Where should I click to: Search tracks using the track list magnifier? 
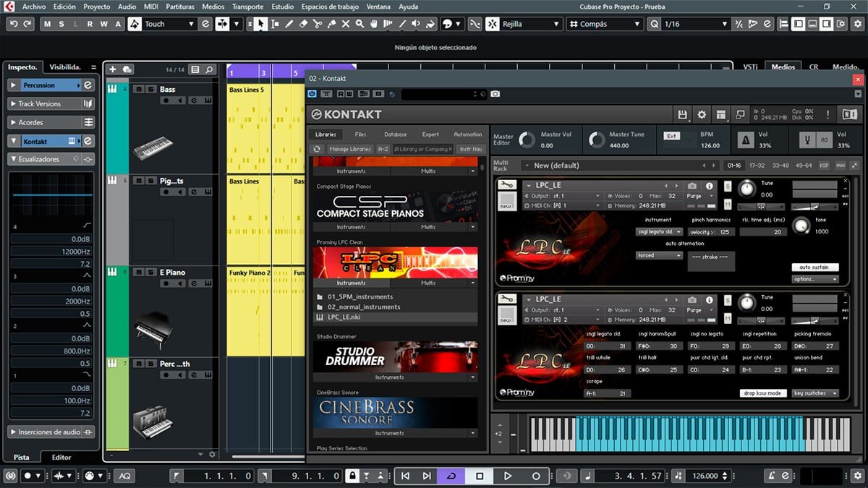pyautogui.click(x=209, y=70)
